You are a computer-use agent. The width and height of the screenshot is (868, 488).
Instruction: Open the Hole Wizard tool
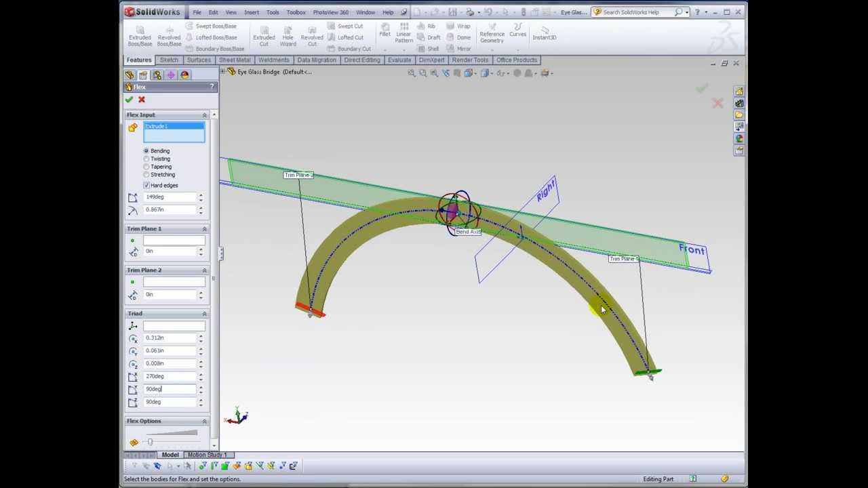(x=288, y=37)
